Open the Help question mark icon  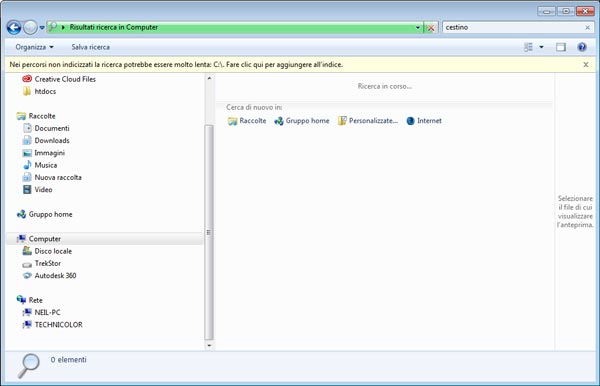coord(582,47)
